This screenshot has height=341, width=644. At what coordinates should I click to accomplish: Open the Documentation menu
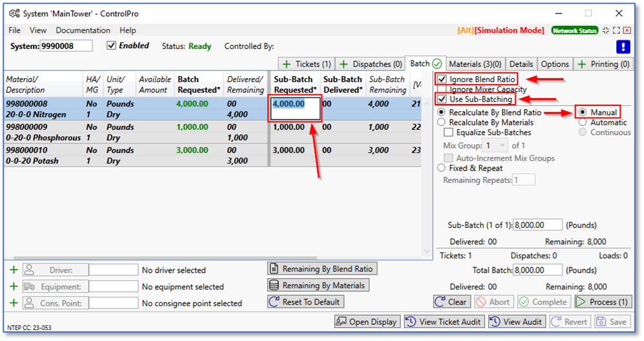(83, 30)
